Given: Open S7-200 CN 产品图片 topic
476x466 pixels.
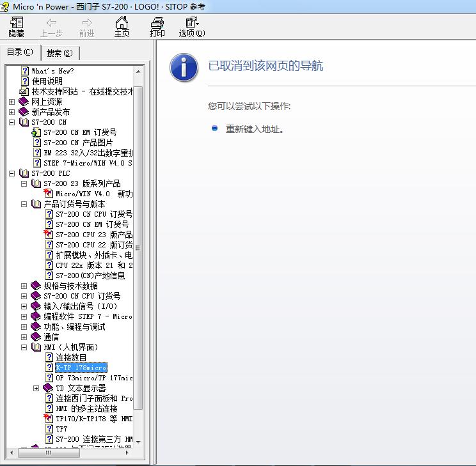Looking at the screenshot, I should (78, 143).
